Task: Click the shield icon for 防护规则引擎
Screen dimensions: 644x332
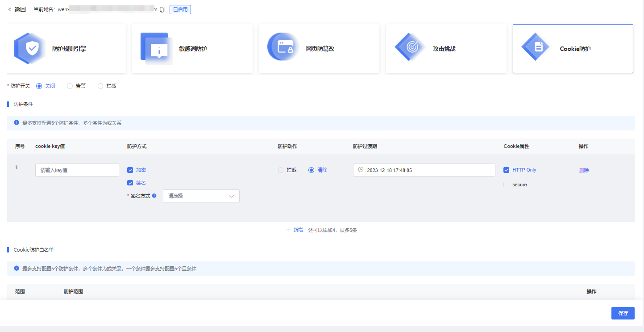Action: [30, 48]
